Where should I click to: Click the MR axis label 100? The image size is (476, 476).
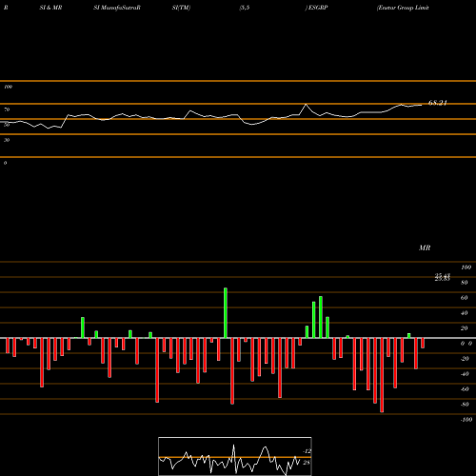click(466, 268)
